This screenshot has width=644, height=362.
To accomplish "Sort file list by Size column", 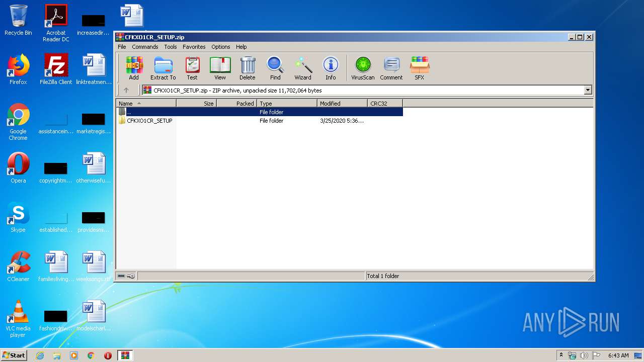I will click(197, 104).
